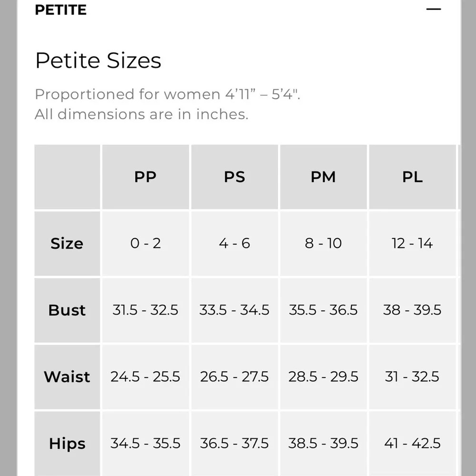Image resolution: width=476 pixels, height=476 pixels.
Task: Select the PM column header
Action: 323,177
